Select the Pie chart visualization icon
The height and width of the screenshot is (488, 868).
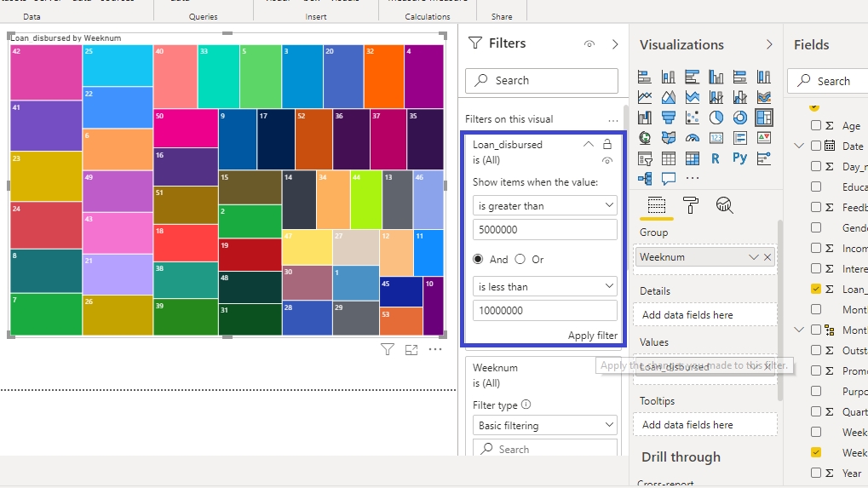pos(716,117)
